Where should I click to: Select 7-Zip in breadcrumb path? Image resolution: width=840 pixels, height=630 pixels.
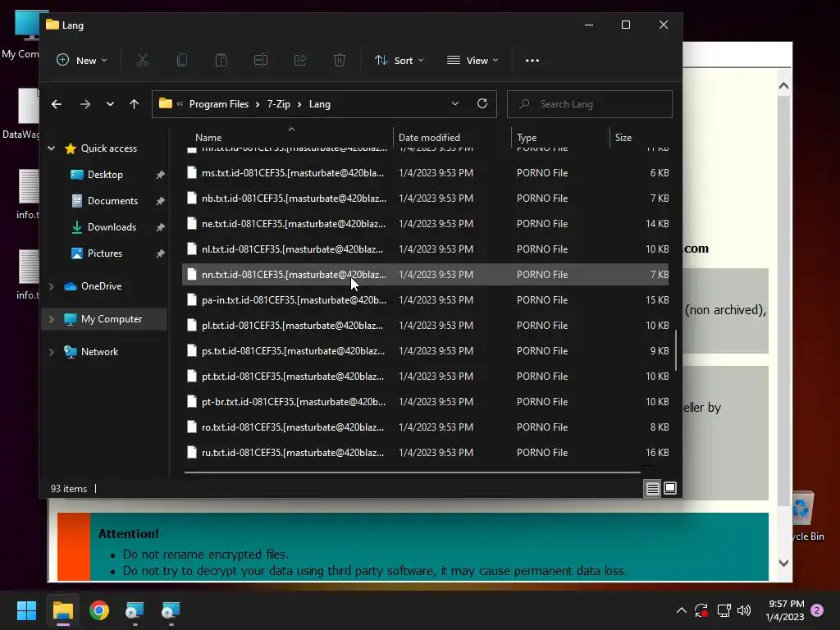(279, 104)
